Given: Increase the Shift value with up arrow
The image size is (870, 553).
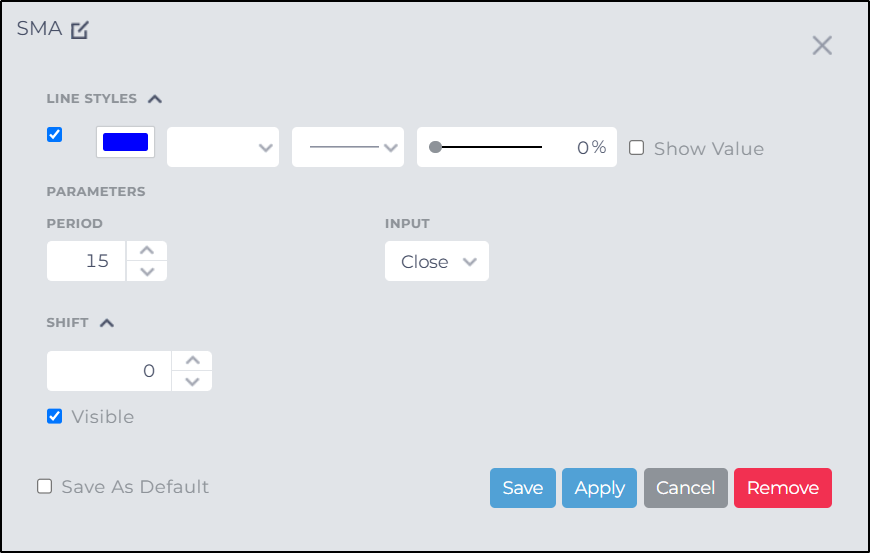Looking at the screenshot, I should pyautogui.click(x=192, y=361).
